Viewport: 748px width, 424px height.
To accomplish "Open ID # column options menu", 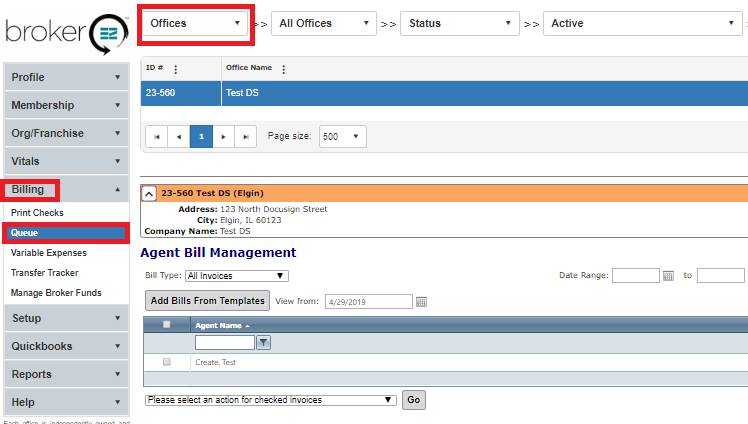I will click(176, 69).
